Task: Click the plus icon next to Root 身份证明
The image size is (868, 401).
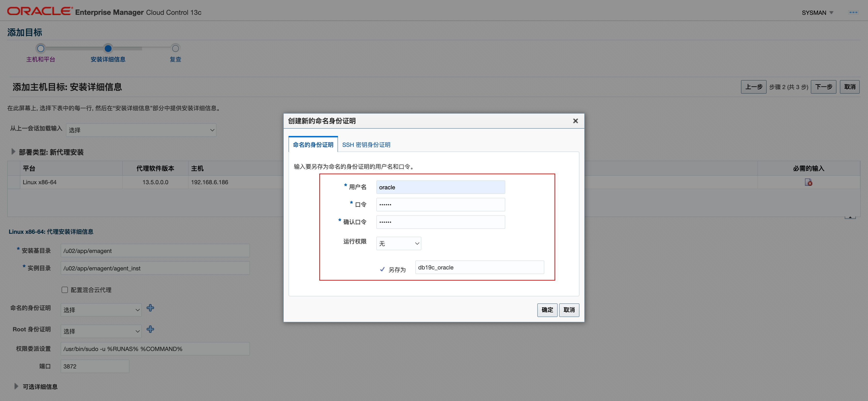Action: point(150,329)
